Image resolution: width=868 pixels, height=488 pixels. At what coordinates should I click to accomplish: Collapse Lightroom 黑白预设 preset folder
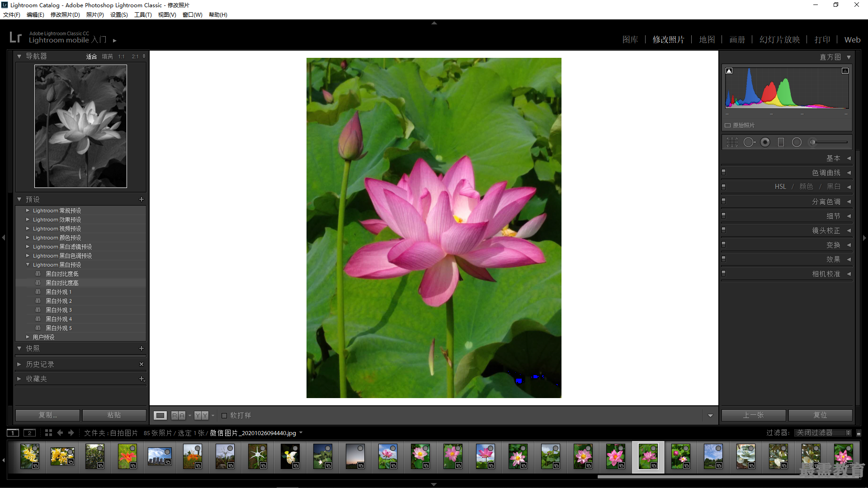[28, 265]
